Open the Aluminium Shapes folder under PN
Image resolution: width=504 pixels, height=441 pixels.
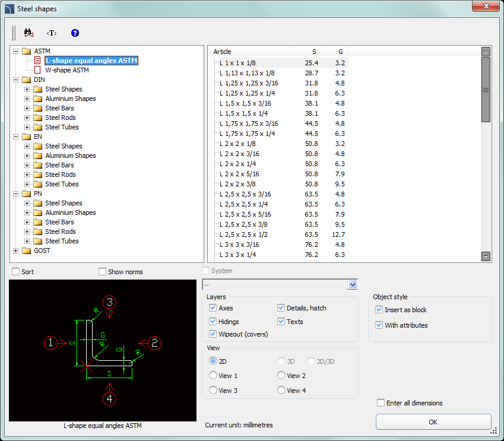(x=71, y=213)
